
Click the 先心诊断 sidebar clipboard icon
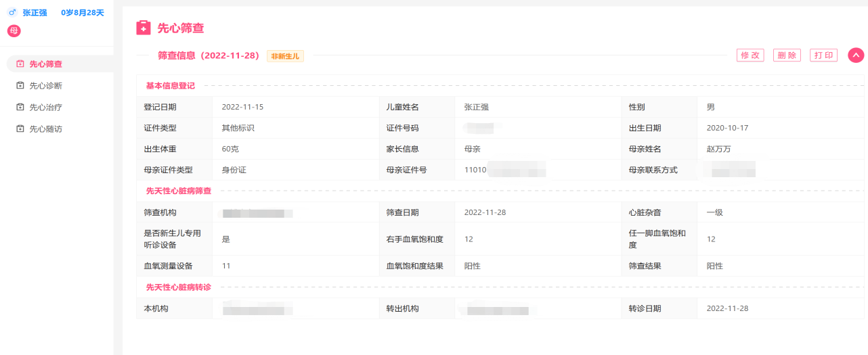click(x=20, y=86)
